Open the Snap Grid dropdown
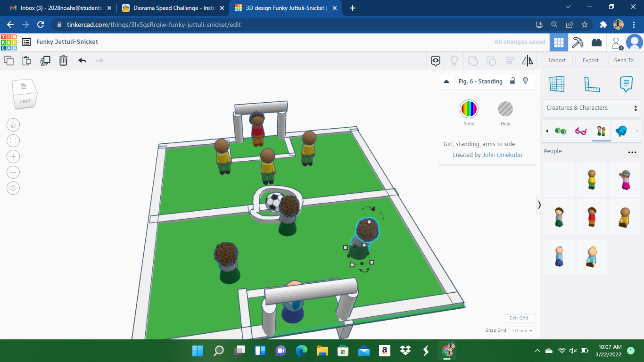The image size is (644, 362). click(522, 331)
